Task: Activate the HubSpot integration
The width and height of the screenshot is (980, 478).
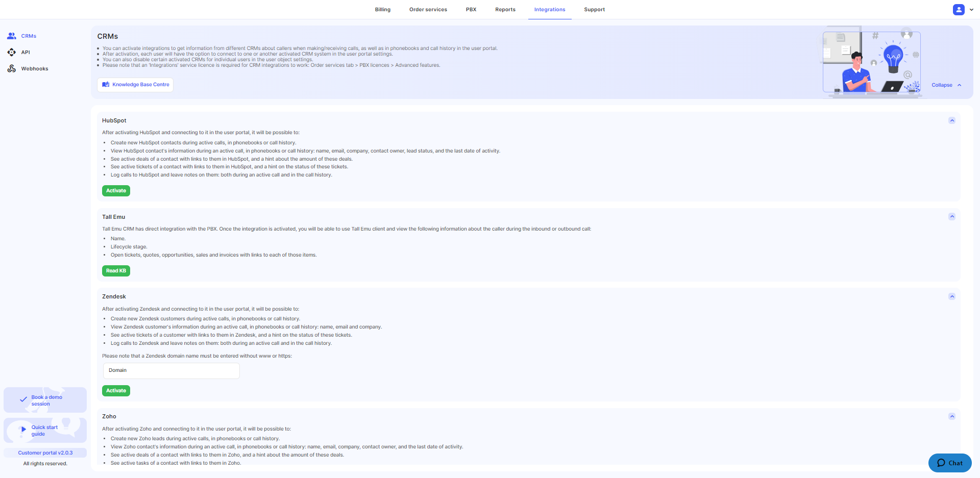Action: tap(116, 191)
